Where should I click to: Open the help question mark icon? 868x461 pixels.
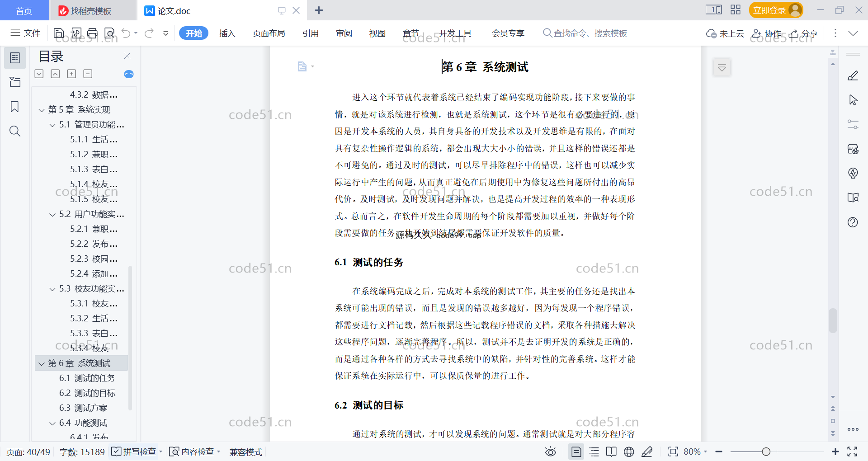(853, 222)
